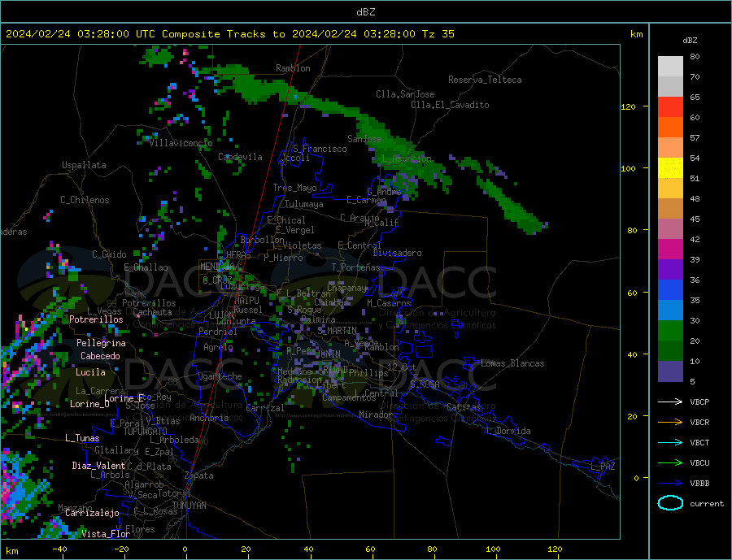
Task: Click the '80' tick on vertical axis
Action: [x=632, y=230]
